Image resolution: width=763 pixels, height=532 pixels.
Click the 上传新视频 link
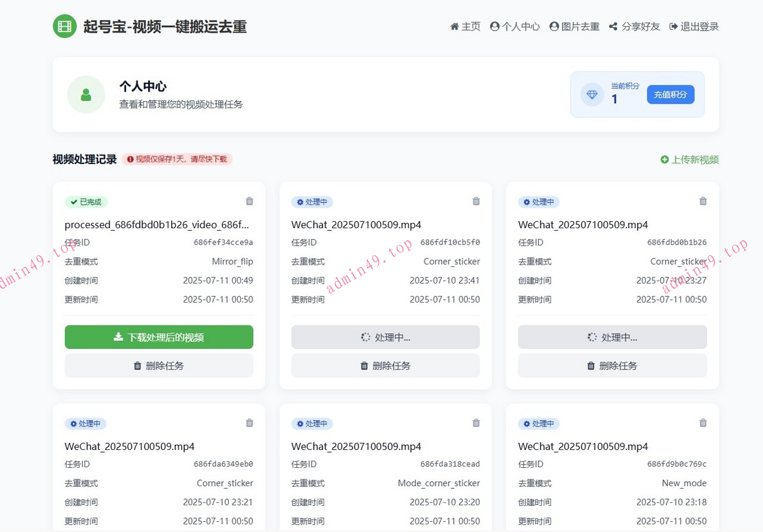pyautogui.click(x=690, y=160)
